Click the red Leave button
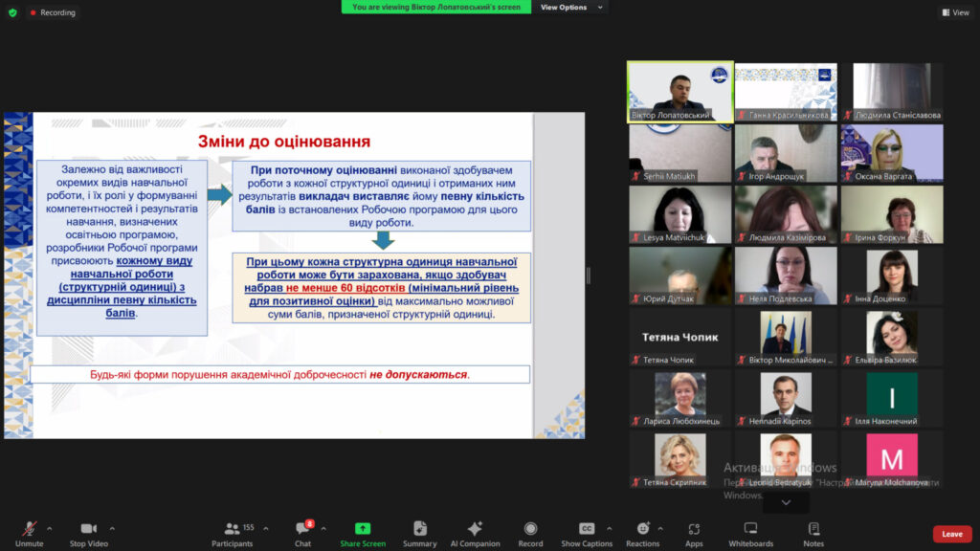The image size is (980, 551). [951, 534]
